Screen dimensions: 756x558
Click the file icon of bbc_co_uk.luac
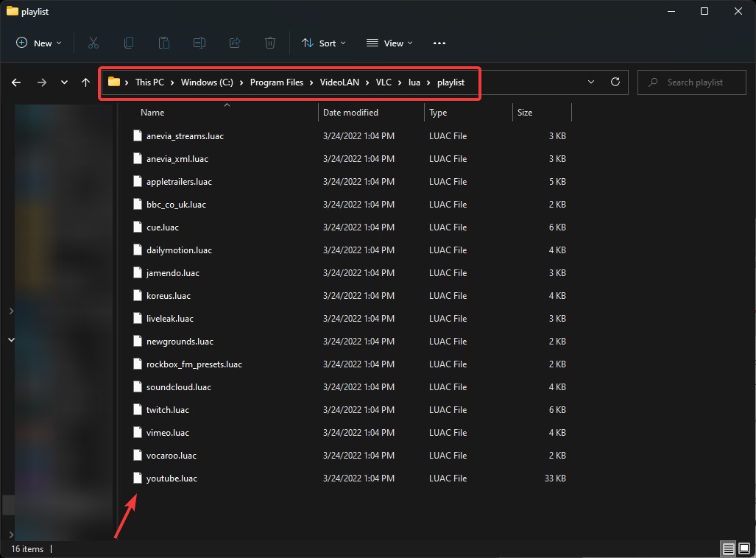pos(138,204)
